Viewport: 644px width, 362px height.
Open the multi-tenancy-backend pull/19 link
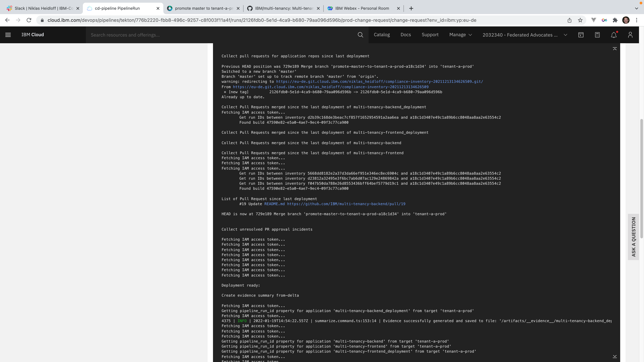point(346,204)
